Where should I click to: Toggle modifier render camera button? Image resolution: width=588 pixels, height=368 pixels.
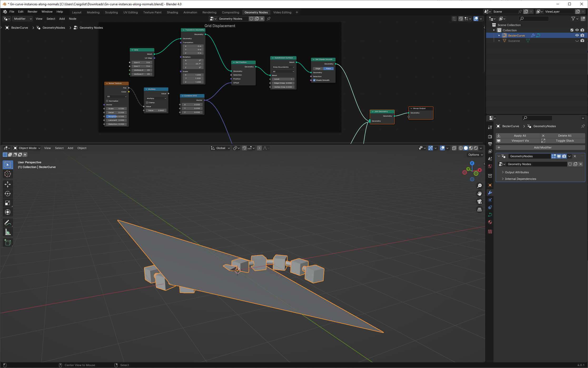(564, 156)
